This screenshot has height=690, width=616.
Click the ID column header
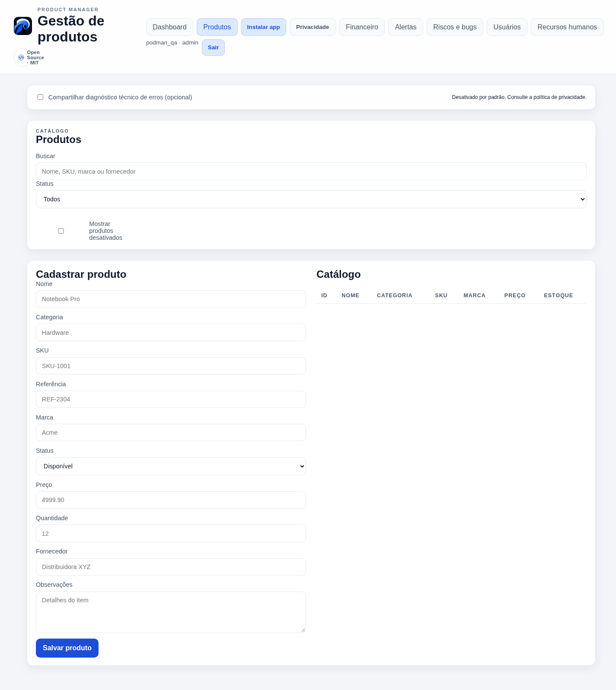[x=324, y=296]
